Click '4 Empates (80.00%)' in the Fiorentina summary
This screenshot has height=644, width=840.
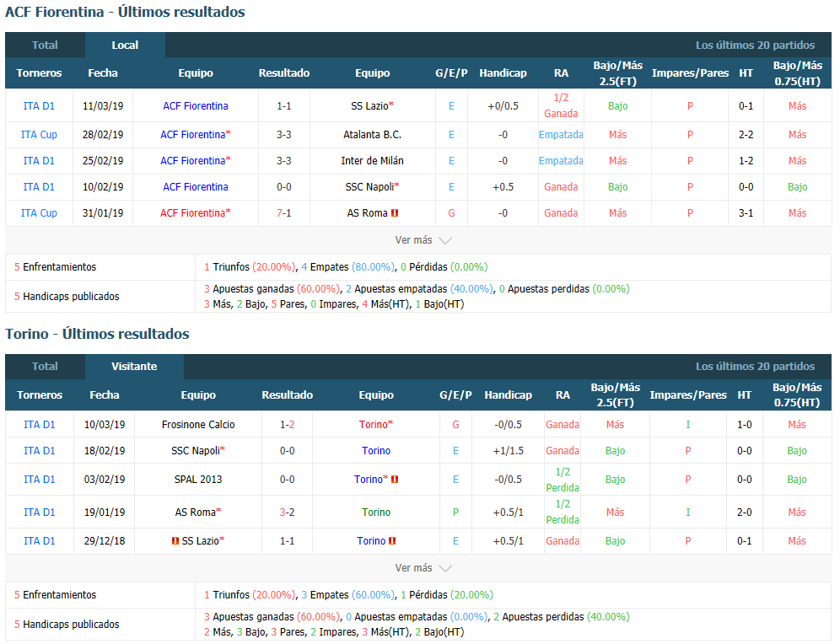(x=348, y=267)
